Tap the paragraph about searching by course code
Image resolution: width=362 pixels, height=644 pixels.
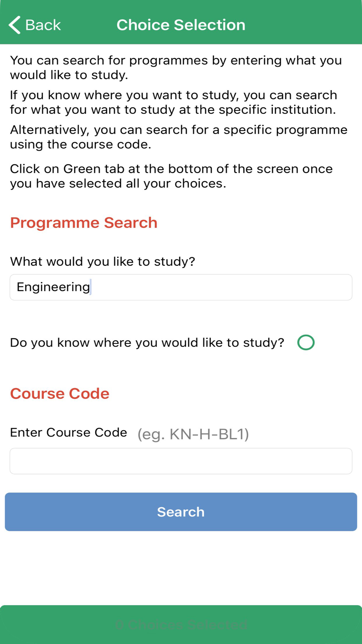(179, 137)
